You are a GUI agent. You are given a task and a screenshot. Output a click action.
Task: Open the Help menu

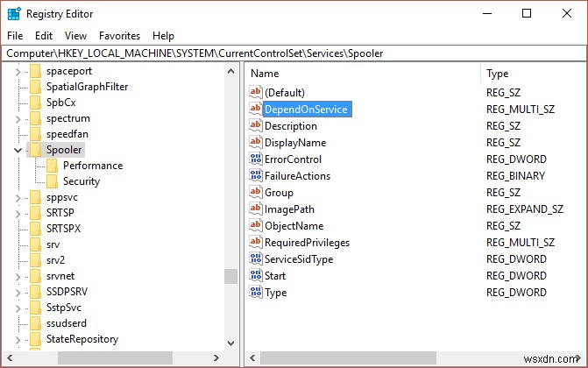click(x=164, y=36)
